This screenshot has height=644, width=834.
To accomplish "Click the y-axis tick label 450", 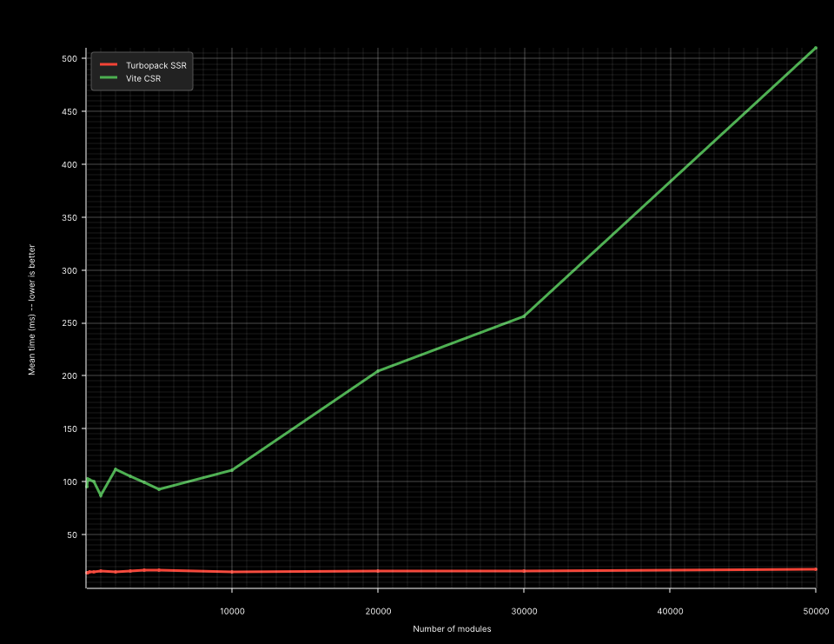I will (69, 112).
